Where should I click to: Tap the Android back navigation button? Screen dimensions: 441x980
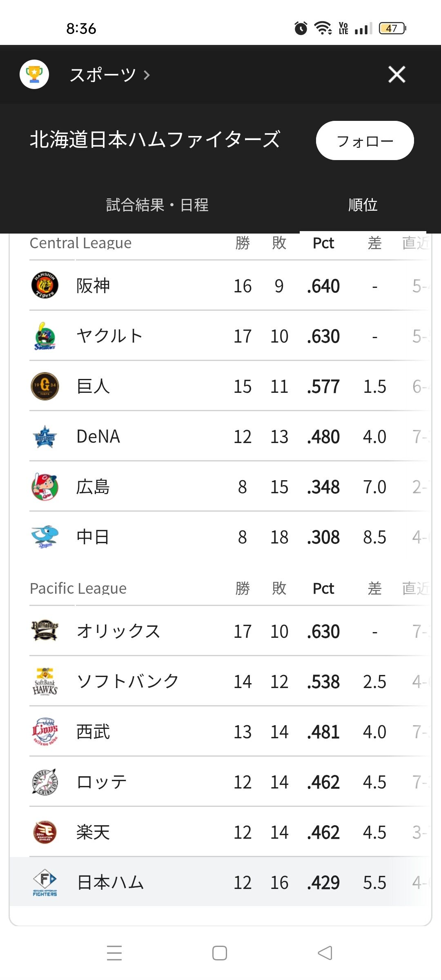pyautogui.click(x=325, y=953)
